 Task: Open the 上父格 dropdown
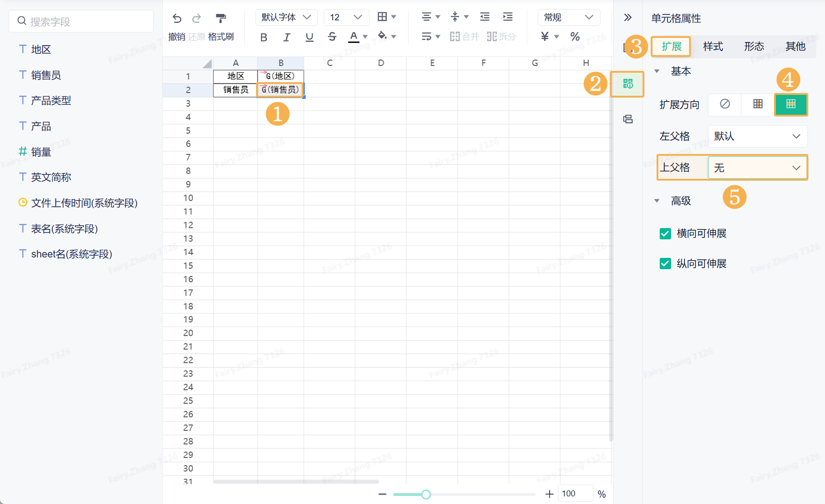(x=758, y=168)
